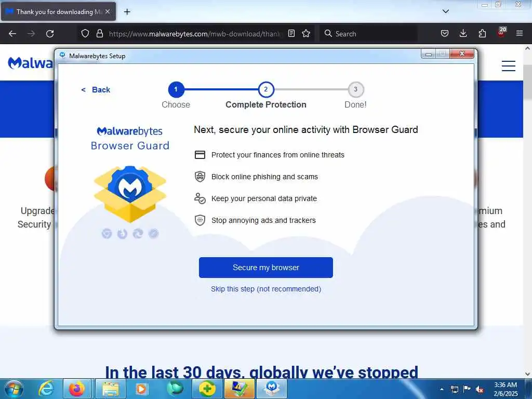This screenshot has height=399, width=532.
Task: Close the Malwarebytes Setup window
Action: tap(462, 54)
